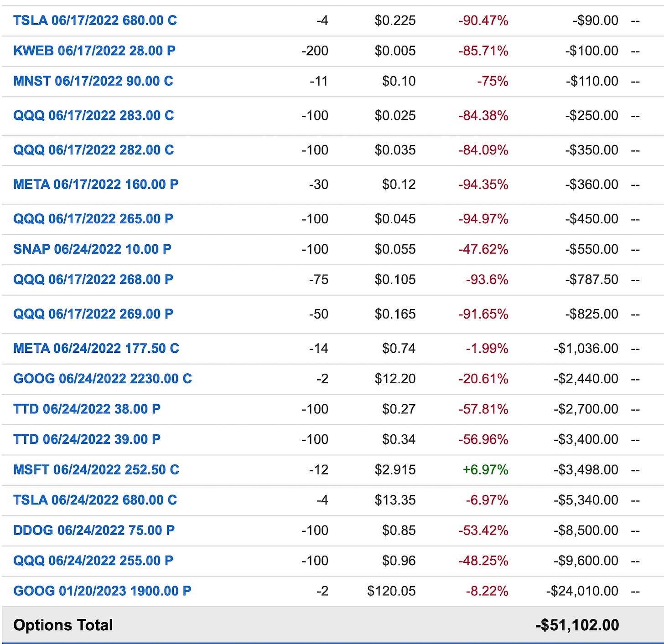
Task: Click the -$350.00 value
Action: tap(592, 150)
